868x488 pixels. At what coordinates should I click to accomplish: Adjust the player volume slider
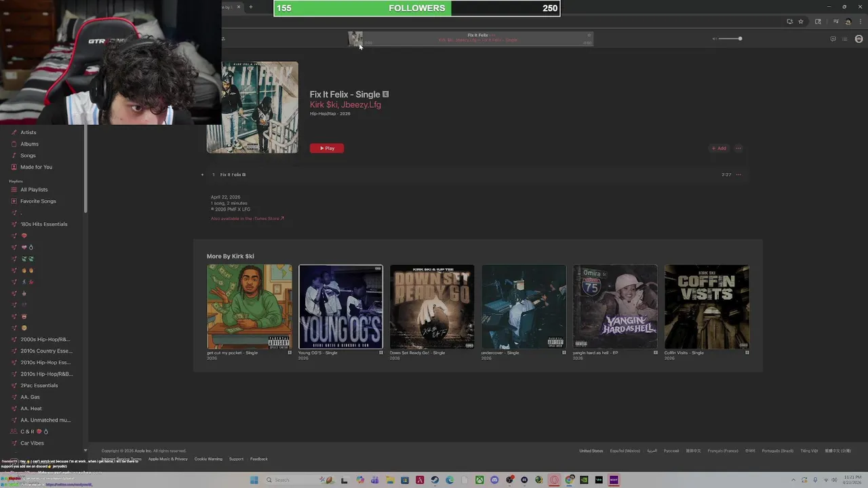730,39
